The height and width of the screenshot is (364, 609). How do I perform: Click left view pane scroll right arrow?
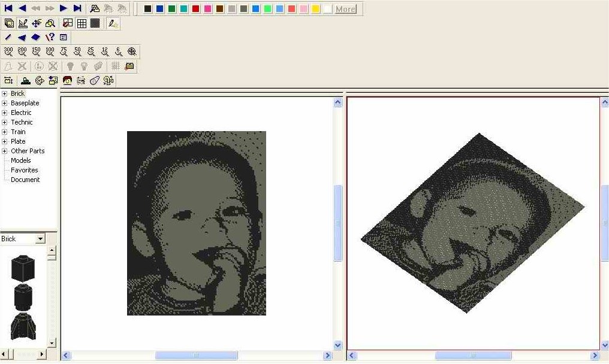tap(327, 356)
